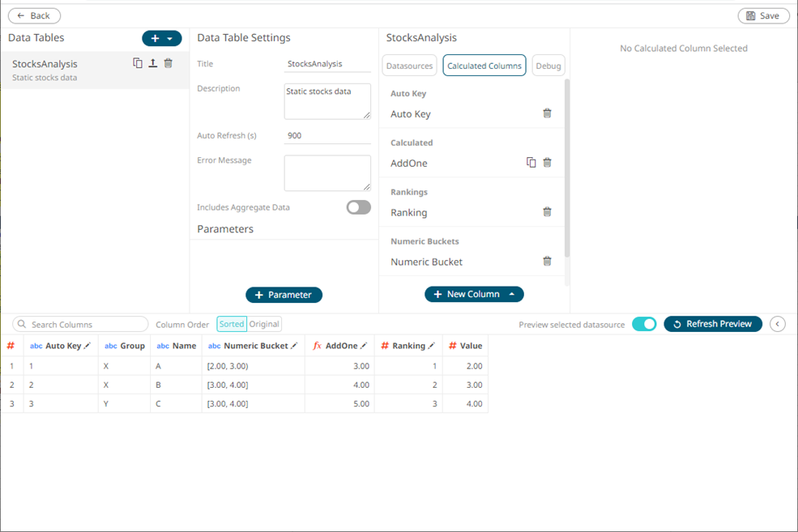This screenshot has height=532, width=798.
Task: Open the add data table dropdown
Action: pos(162,38)
